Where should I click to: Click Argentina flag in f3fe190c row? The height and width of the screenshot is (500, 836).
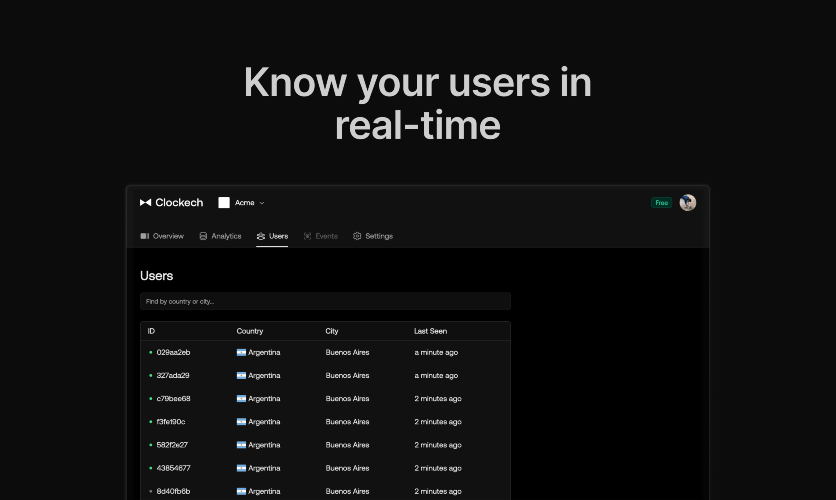click(x=241, y=422)
